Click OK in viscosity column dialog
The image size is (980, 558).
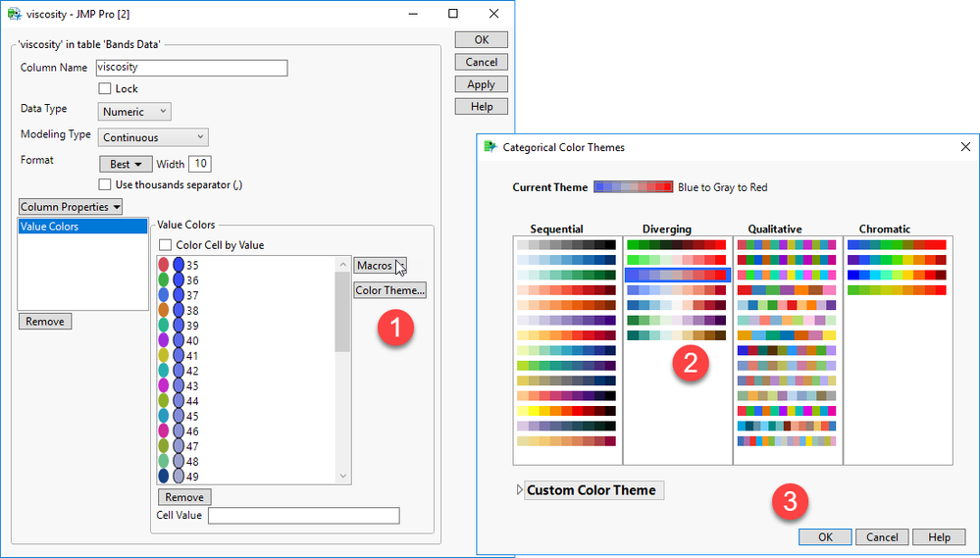pyautogui.click(x=482, y=39)
